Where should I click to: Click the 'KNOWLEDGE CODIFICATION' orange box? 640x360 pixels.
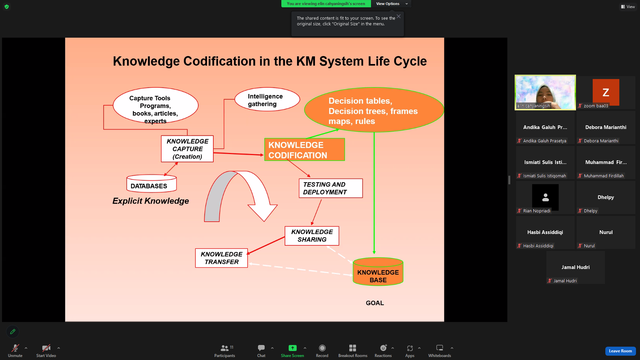coord(304,149)
